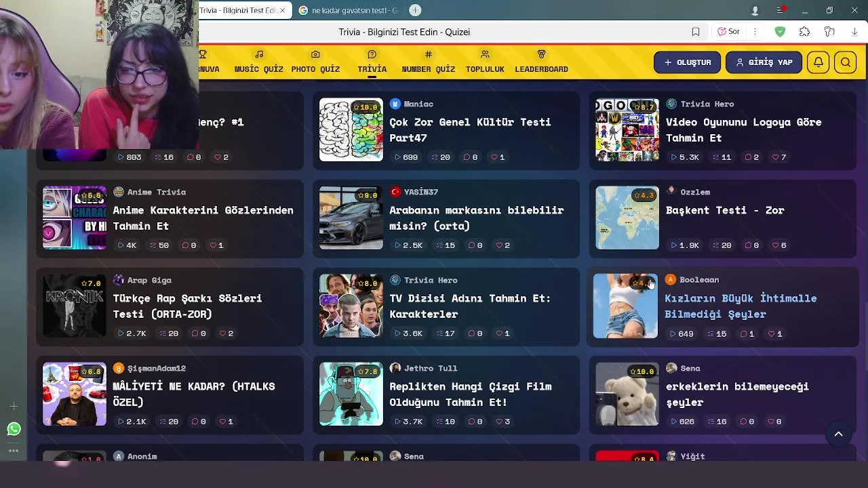Open 'Çok Zor Genel Kültür Testi Part47' quiz
The height and width of the screenshot is (488, 868).
point(470,130)
